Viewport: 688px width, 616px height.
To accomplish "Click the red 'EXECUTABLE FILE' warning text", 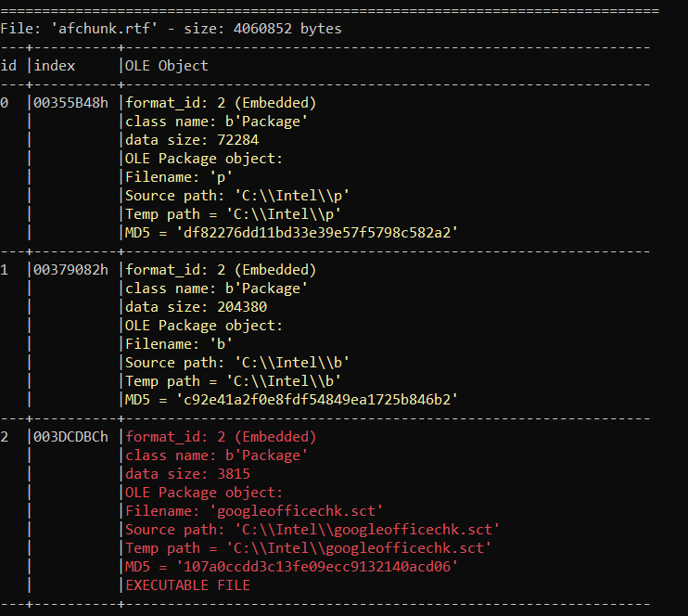I will [188, 585].
